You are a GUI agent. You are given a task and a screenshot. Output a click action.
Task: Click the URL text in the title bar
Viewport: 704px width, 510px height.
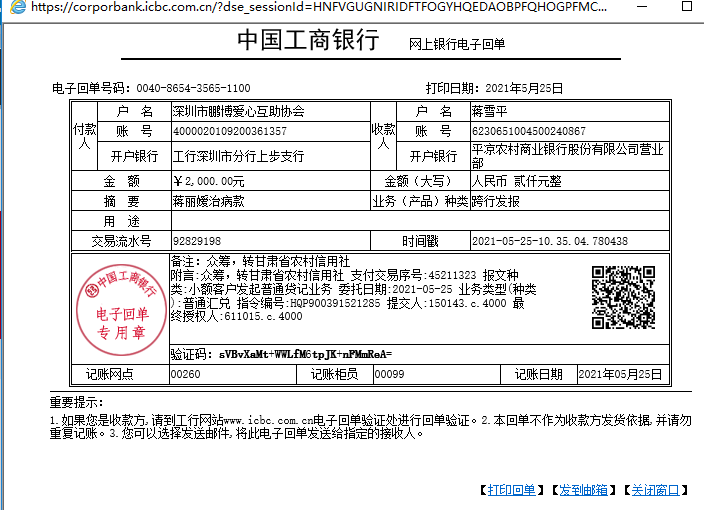click(319, 7)
